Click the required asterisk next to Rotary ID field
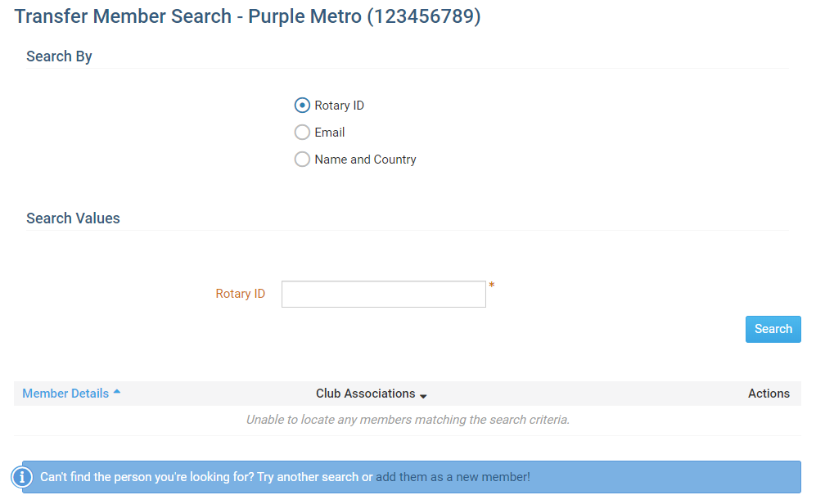 [x=492, y=286]
